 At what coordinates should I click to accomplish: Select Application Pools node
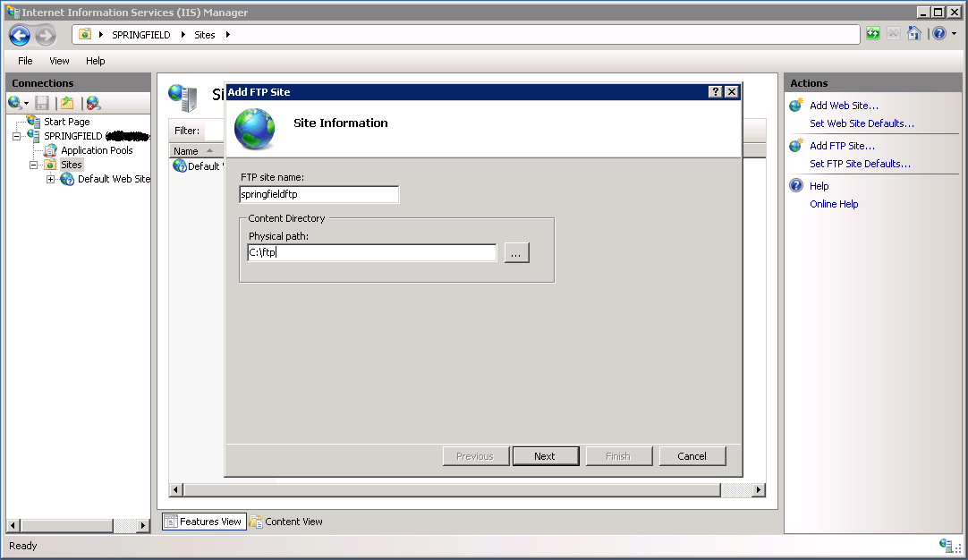[97, 150]
